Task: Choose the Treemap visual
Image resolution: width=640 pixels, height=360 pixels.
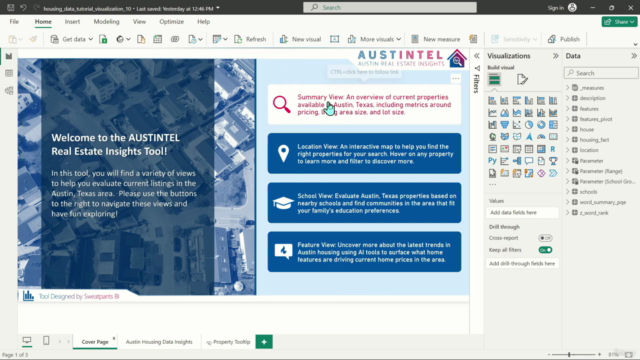Action: click(x=553, y=124)
